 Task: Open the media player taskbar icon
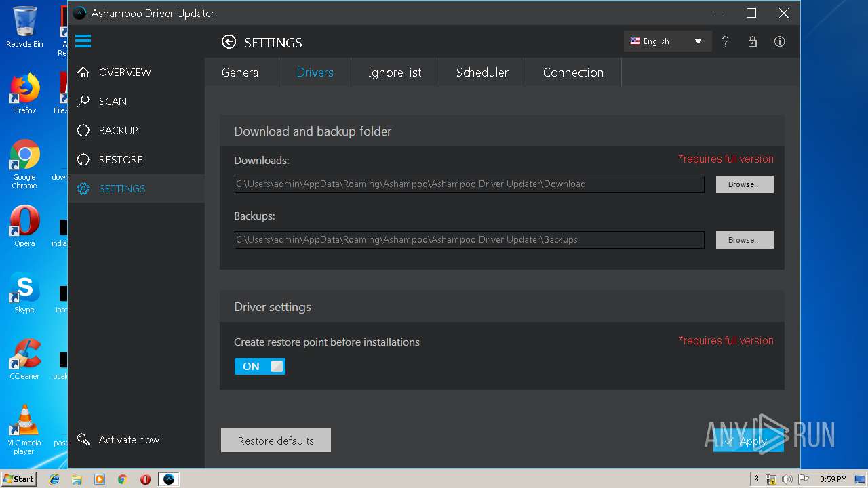tap(100, 479)
